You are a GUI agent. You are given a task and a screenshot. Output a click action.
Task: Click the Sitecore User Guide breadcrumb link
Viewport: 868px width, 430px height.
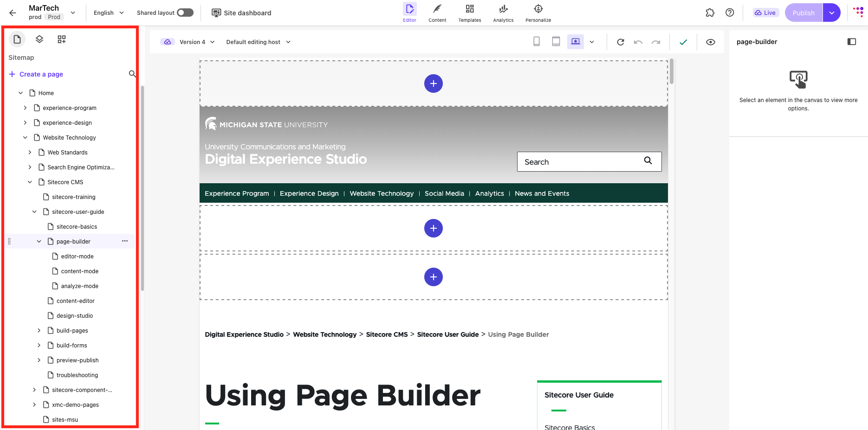(x=448, y=334)
